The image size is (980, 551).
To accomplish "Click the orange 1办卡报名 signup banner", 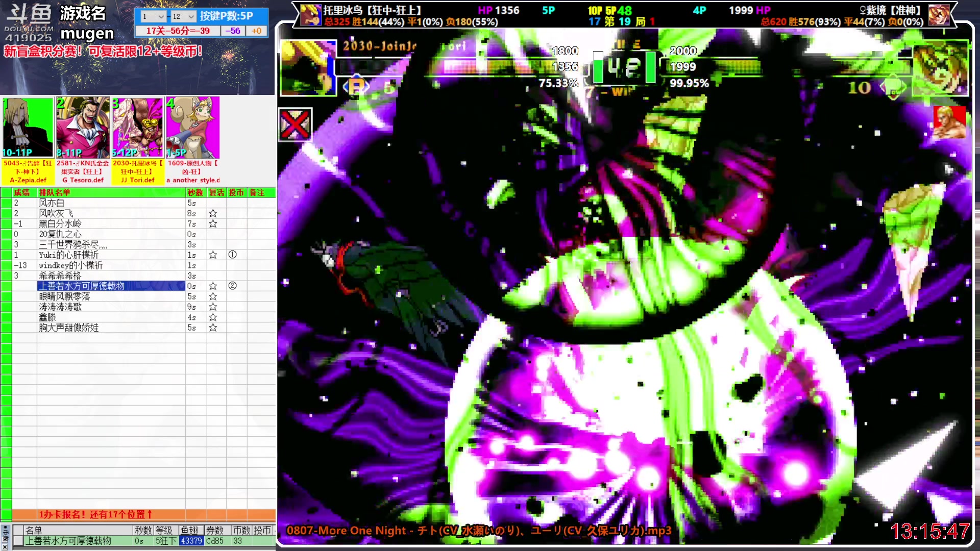I will click(144, 514).
